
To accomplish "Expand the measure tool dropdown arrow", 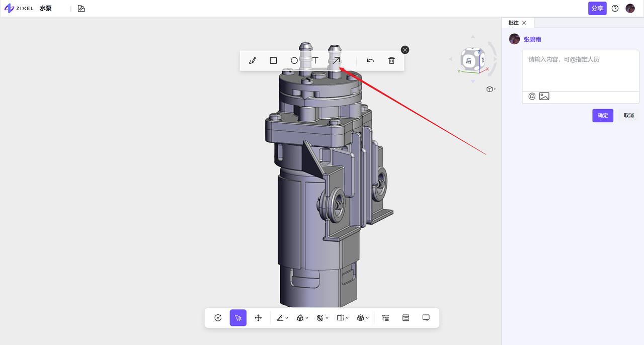I will pyautogui.click(x=287, y=318).
